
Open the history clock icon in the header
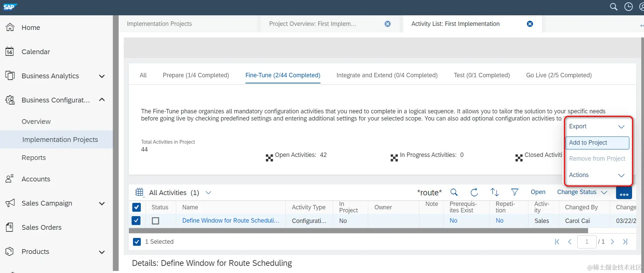point(628,7)
